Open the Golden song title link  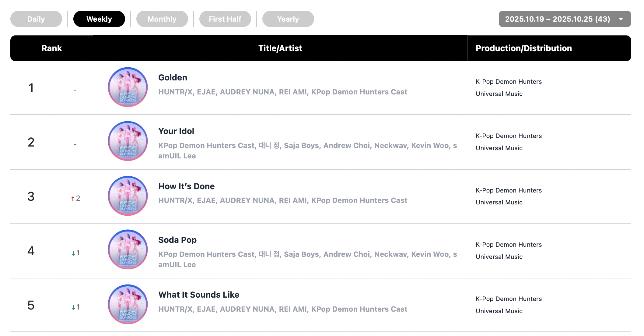[x=173, y=77]
